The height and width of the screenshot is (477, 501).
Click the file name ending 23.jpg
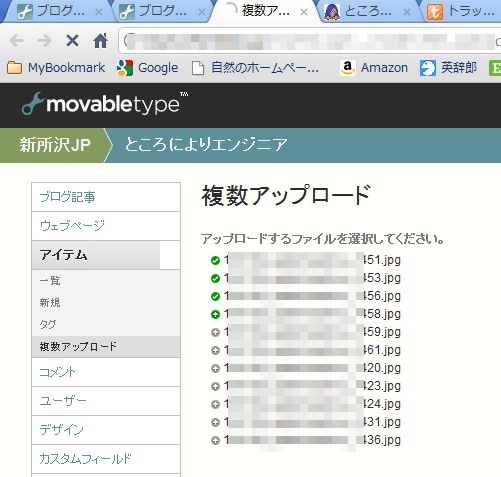click(x=312, y=386)
